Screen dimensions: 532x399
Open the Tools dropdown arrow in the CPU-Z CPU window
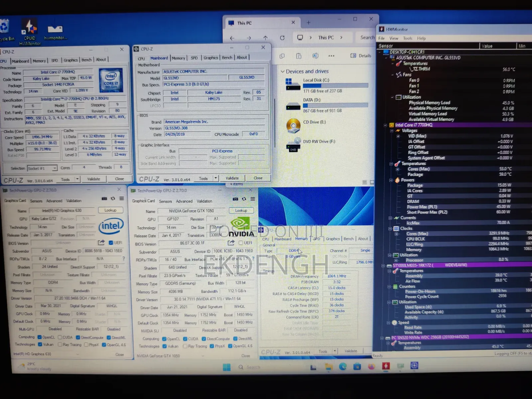point(77,179)
